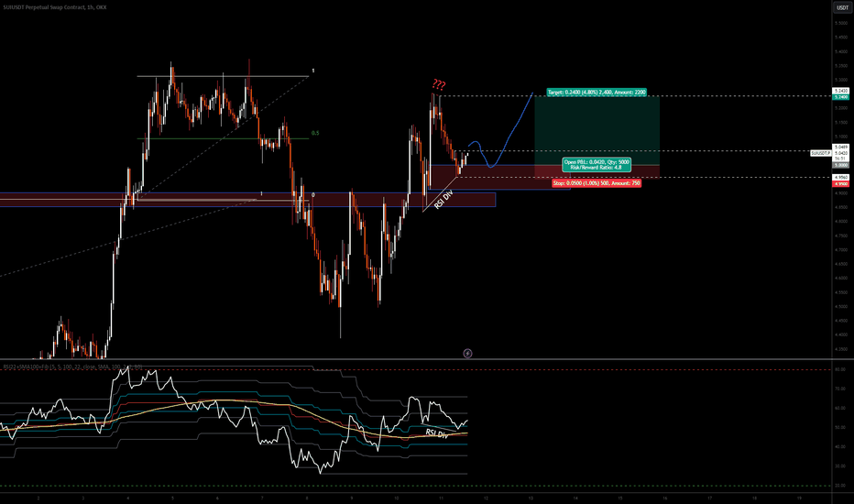Image resolution: width=854 pixels, height=504 pixels.
Task: Select the RSI22+SMA100+Fib indicator legend
Action: tap(72, 367)
